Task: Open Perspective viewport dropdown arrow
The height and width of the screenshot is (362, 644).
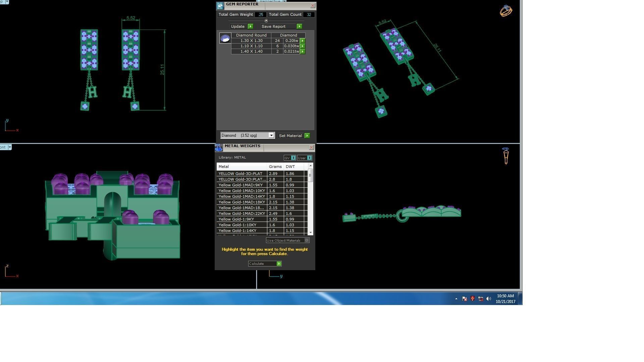Action: [x=284, y=1]
